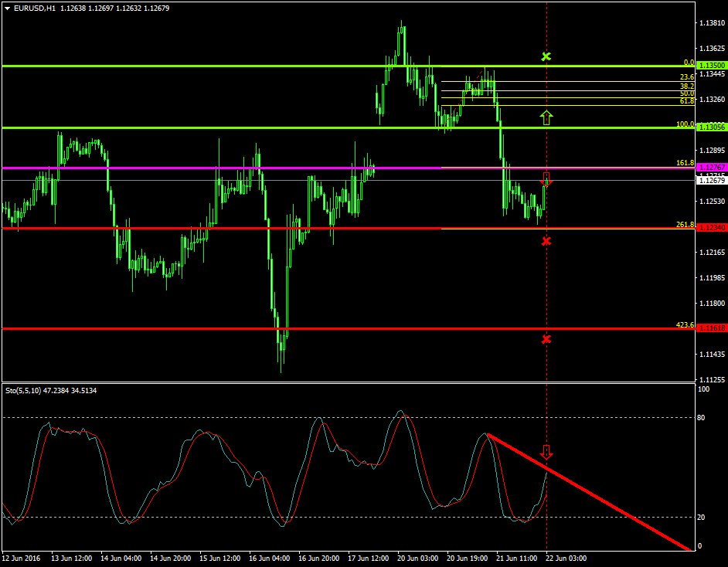Click the red 1.11618 price label
Screen dimensions: 728x567
[x=710, y=328]
